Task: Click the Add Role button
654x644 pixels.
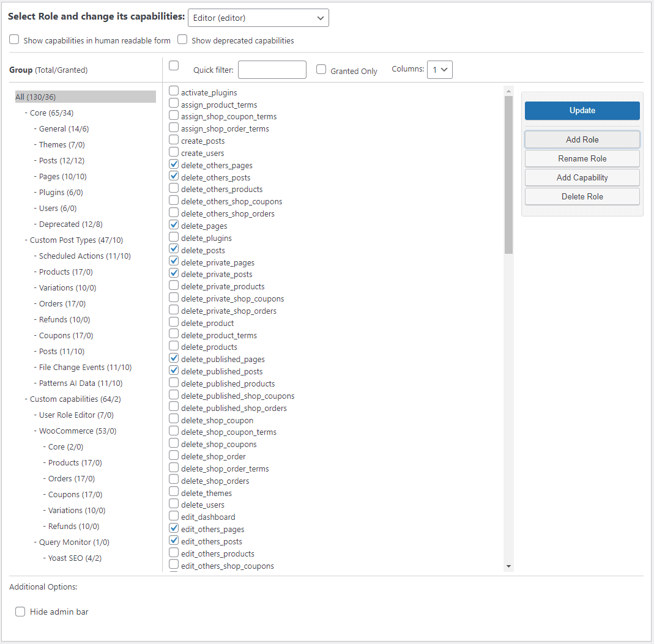Action: click(581, 139)
